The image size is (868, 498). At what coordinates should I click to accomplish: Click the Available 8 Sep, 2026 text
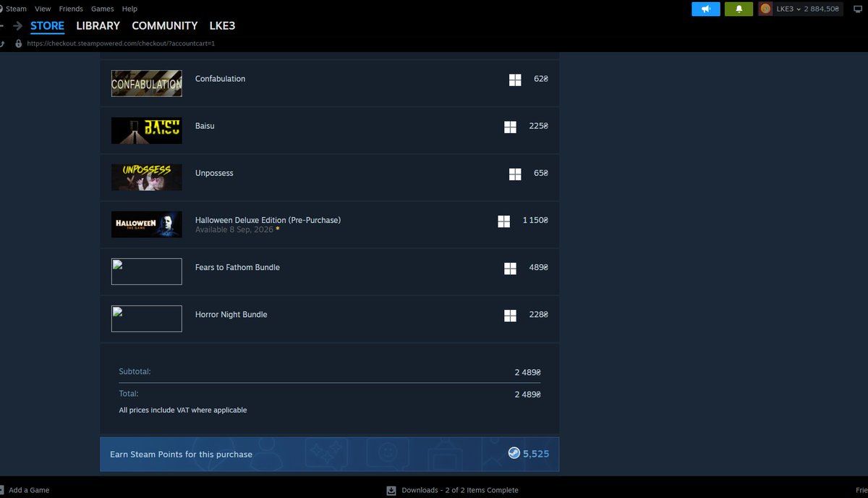click(234, 229)
